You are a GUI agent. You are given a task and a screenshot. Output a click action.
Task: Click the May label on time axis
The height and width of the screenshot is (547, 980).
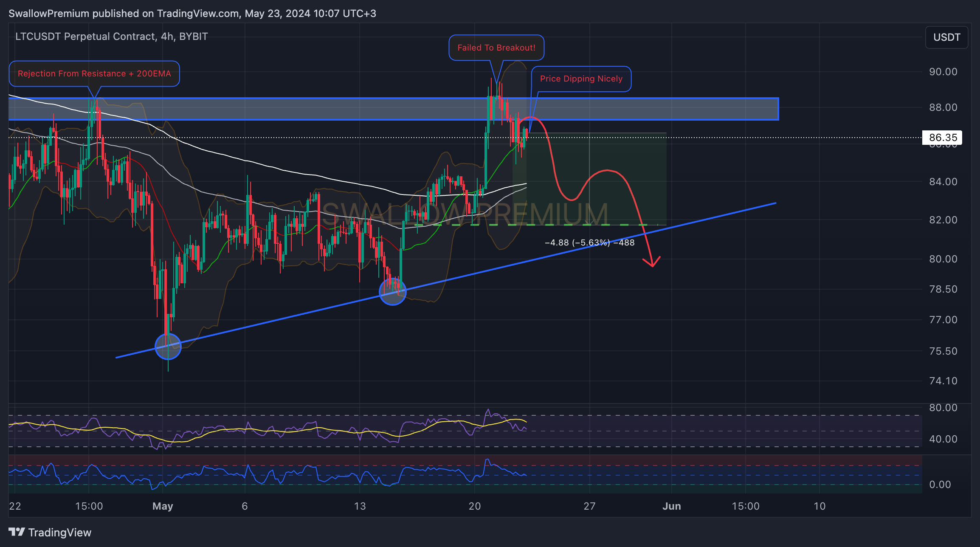pyautogui.click(x=163, y=506)
